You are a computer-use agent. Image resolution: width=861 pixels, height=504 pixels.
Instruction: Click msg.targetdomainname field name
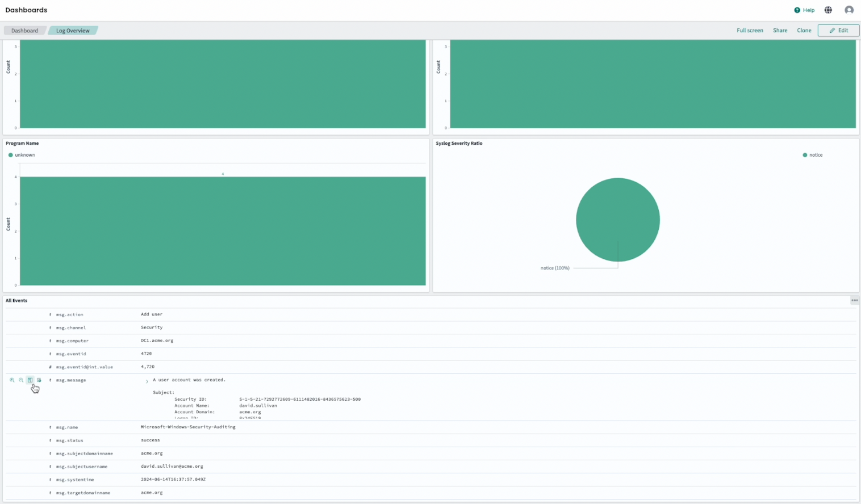click(x=83, y=493)
